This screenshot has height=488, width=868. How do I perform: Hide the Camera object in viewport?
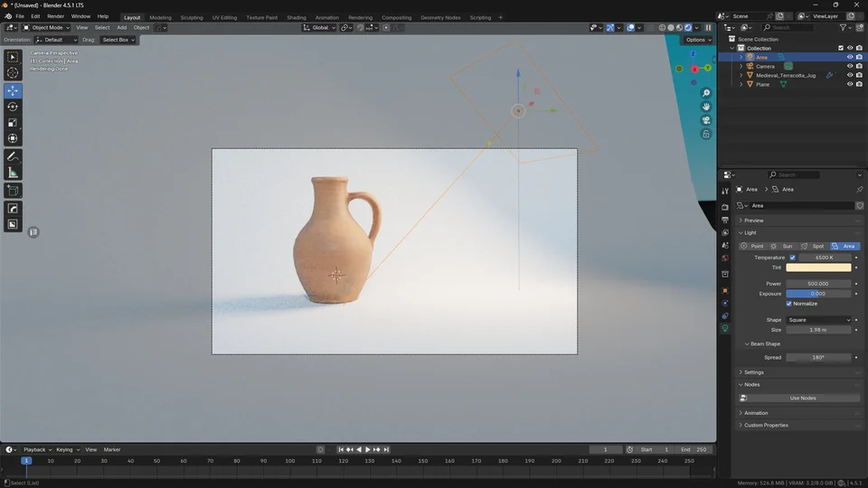[850, 66]
